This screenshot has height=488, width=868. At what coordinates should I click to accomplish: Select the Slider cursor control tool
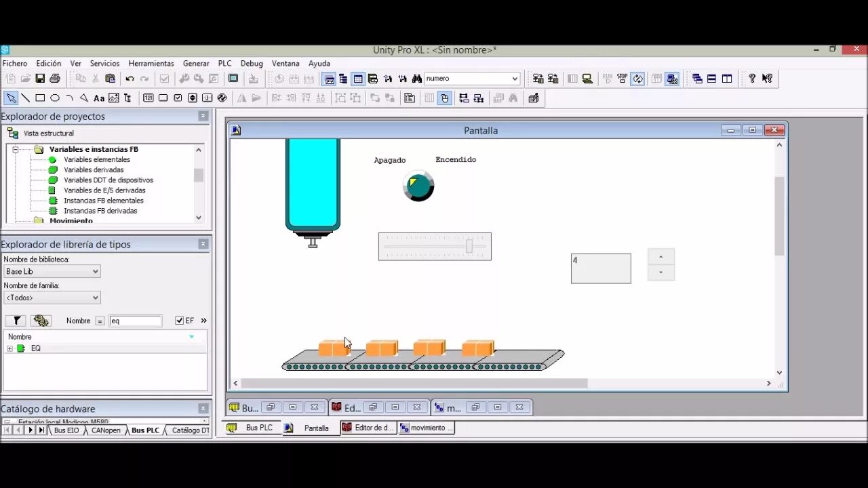point(208,98)
